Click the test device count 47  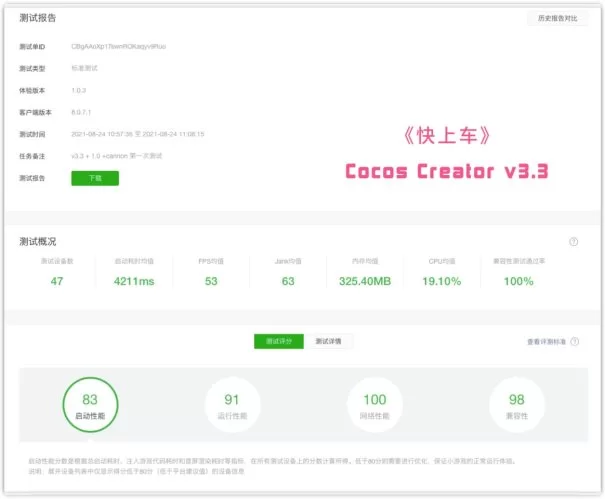point(56,281)
